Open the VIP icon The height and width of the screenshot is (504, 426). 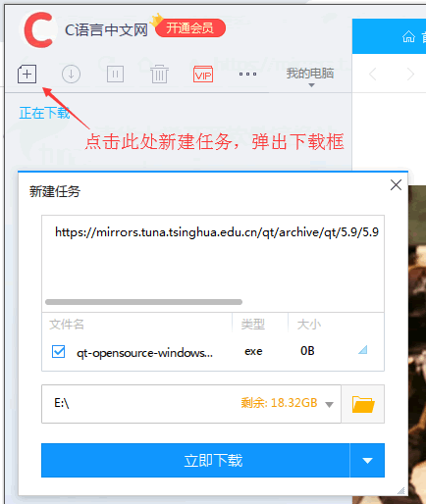click(203, 74)
